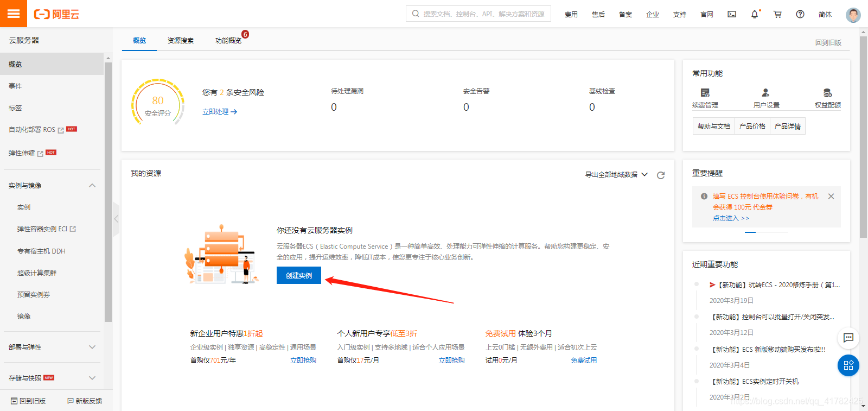Open the user avatar menu

[853, 15]
